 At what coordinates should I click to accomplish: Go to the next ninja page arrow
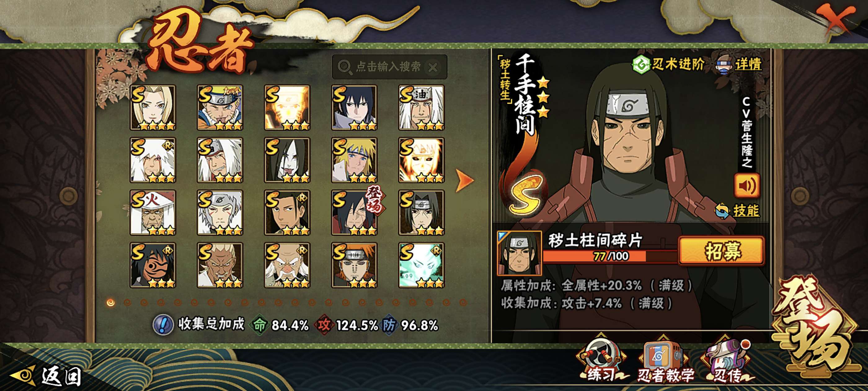point(464,181)
